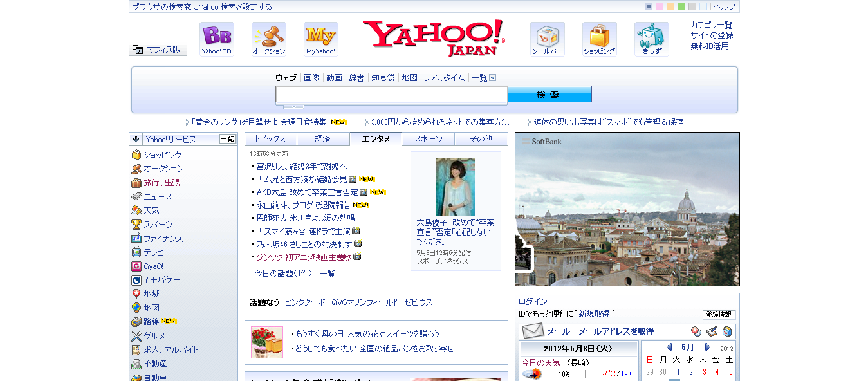Click the ニュース sidebar icon
868x381 pixels.
(136, 197)
